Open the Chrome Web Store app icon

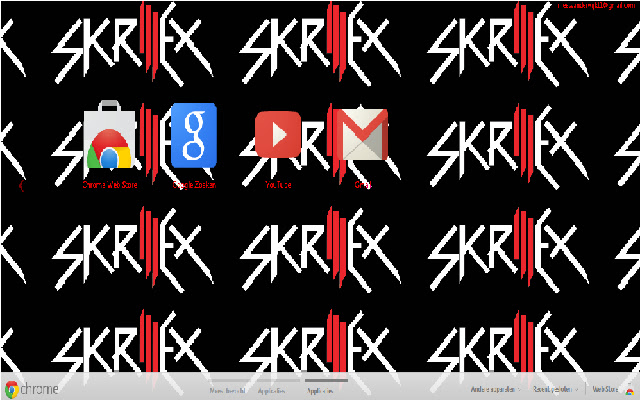point(110,134)
